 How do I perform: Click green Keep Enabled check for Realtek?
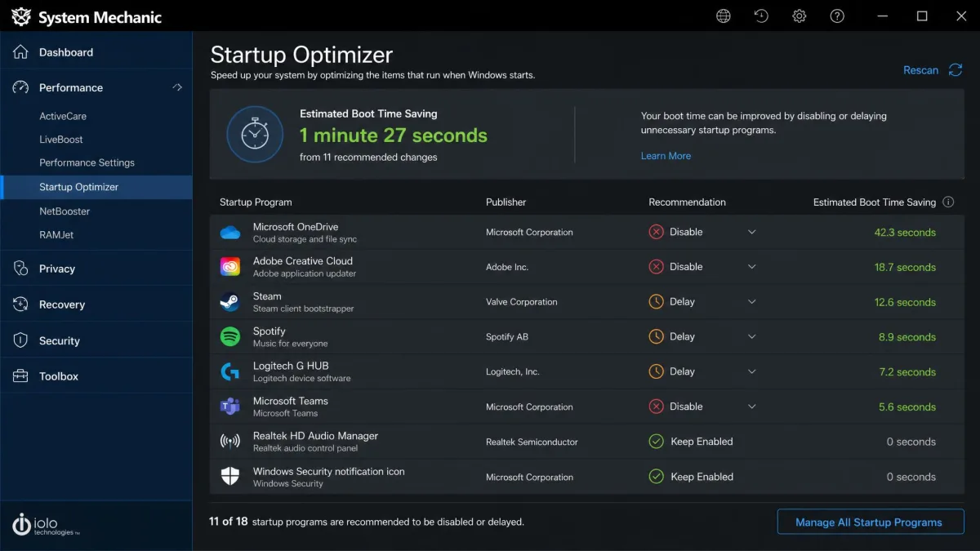pyautogui.click(x=656, y=442)
